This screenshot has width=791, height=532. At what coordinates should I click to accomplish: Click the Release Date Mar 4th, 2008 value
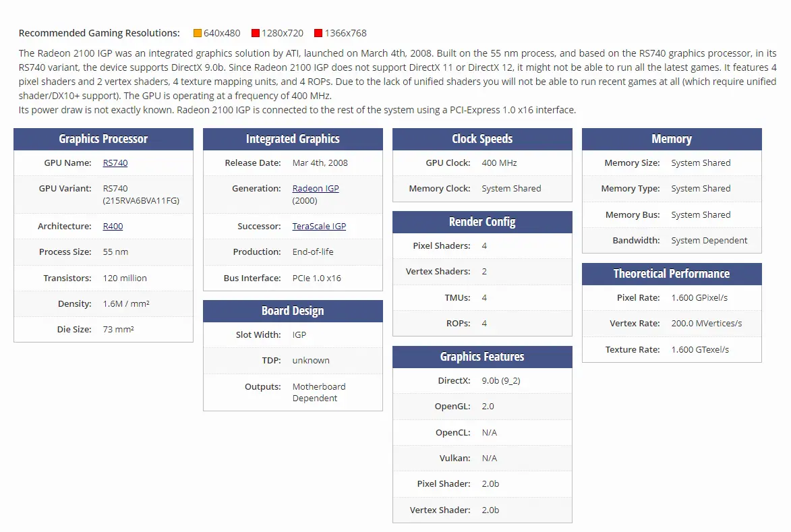pos(320,163)
